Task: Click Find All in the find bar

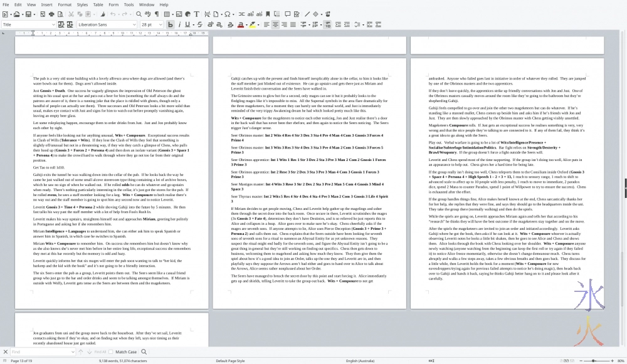Action: [x=99, y=352]
